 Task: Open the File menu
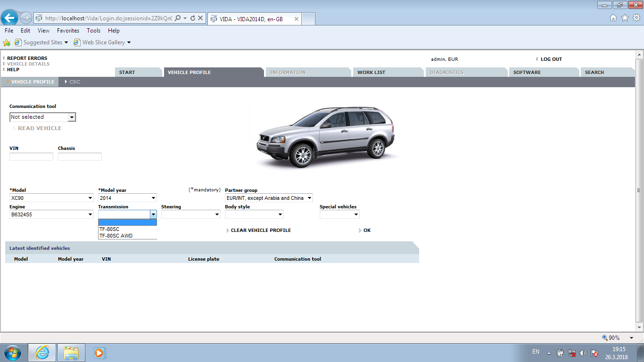click(9, 31)
